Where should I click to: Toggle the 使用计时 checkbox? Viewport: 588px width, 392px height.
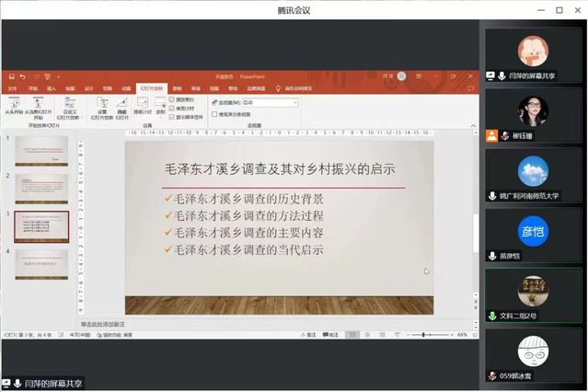point(173,108)
